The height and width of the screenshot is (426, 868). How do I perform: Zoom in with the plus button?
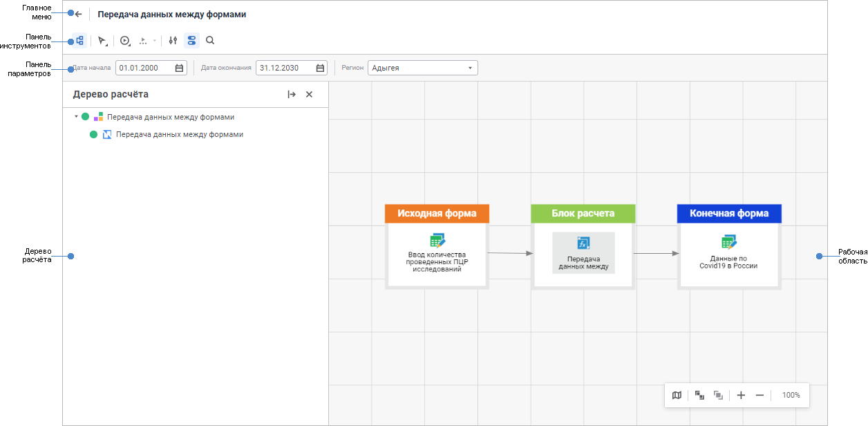click(741, 395)
